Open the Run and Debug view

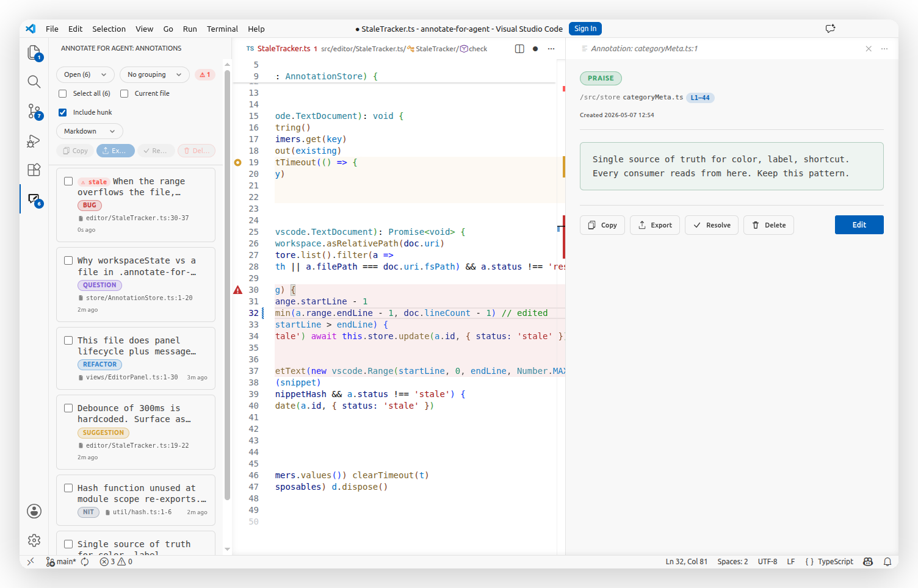[x=34, y=141]
